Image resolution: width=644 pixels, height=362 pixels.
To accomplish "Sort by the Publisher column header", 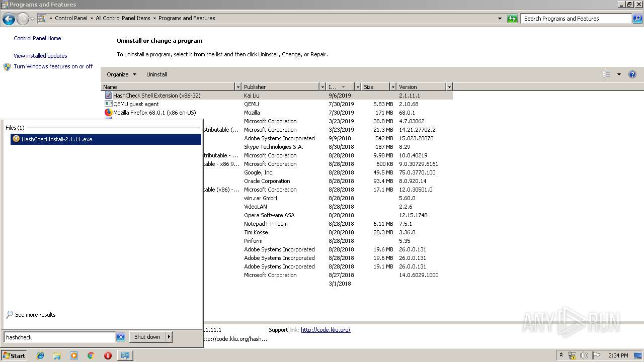I will click(280, 87).
